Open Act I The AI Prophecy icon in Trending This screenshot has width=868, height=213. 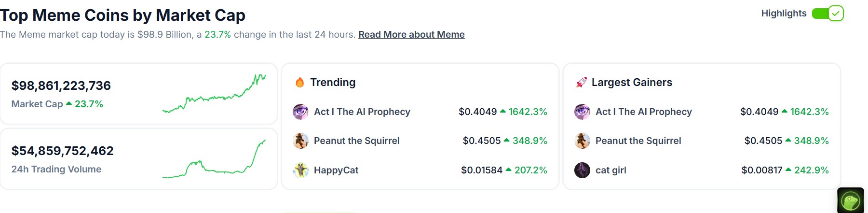click(x=300, y=112)
